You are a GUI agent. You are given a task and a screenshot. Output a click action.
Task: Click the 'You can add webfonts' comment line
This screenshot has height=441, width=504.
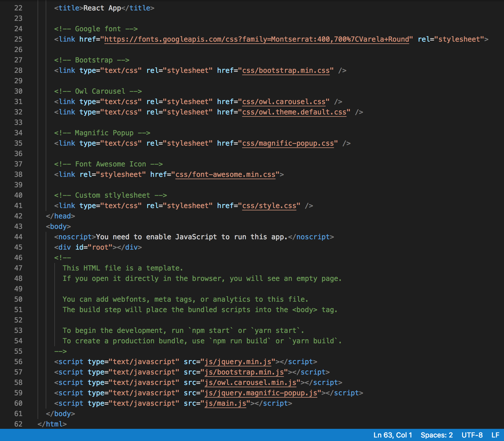pyautogui.click(x=185, y=299)
